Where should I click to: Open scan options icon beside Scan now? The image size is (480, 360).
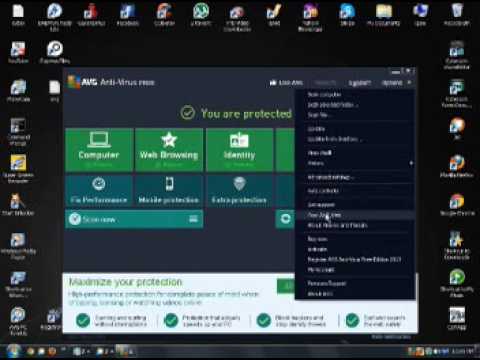click(194, 219)
